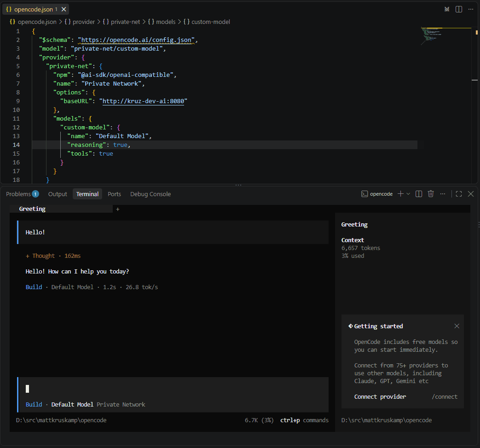
Task: Click models breadcrumb item
Action: (x=162, y=22)
